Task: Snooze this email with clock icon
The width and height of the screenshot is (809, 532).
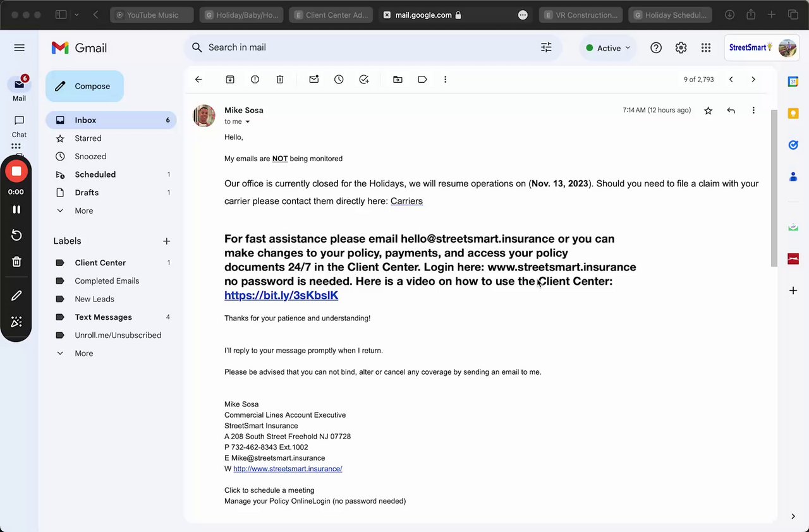Action: coord(339,80)
